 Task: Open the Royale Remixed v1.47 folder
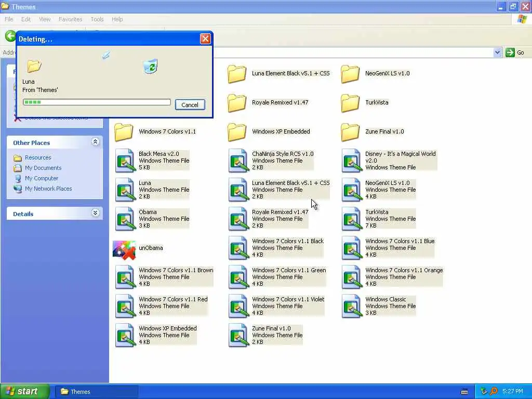coord(237,103)
